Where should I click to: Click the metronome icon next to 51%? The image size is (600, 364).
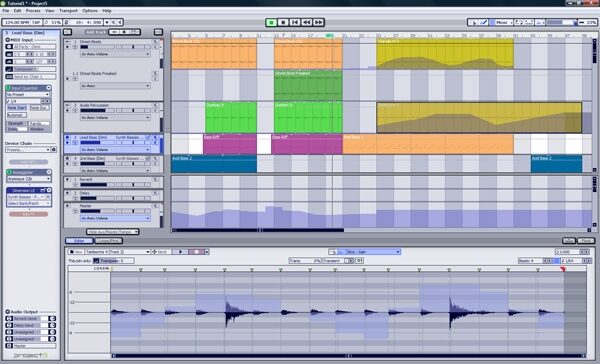(47, 23)
